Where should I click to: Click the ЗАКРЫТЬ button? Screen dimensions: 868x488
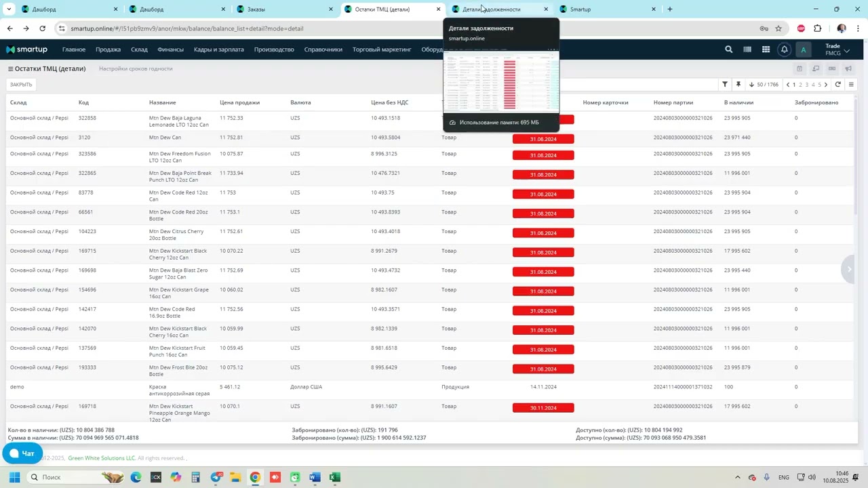pos(21,85)
